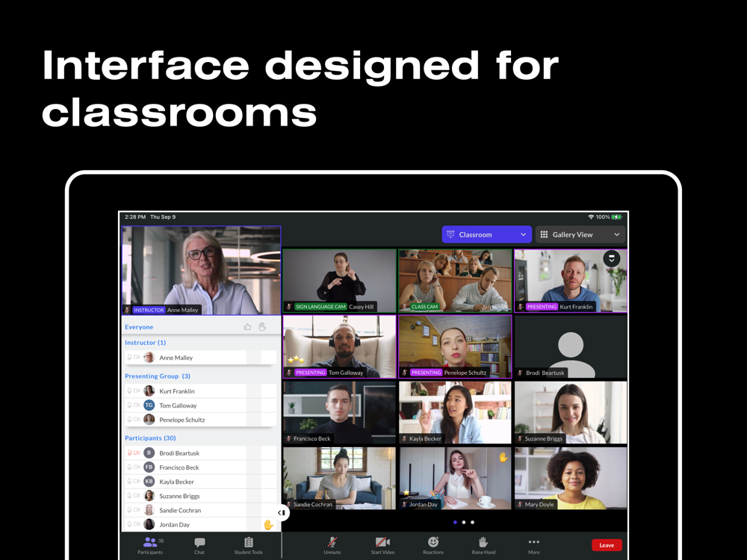The height and width of the screenshot is (560, 747).
Task: Go to second gallery page dot
Action: pyautogui.click(x=464, y=523)
